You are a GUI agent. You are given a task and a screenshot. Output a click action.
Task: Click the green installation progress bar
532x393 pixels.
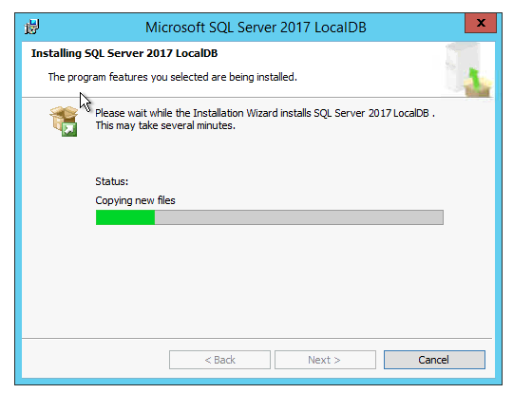[270, 217]
